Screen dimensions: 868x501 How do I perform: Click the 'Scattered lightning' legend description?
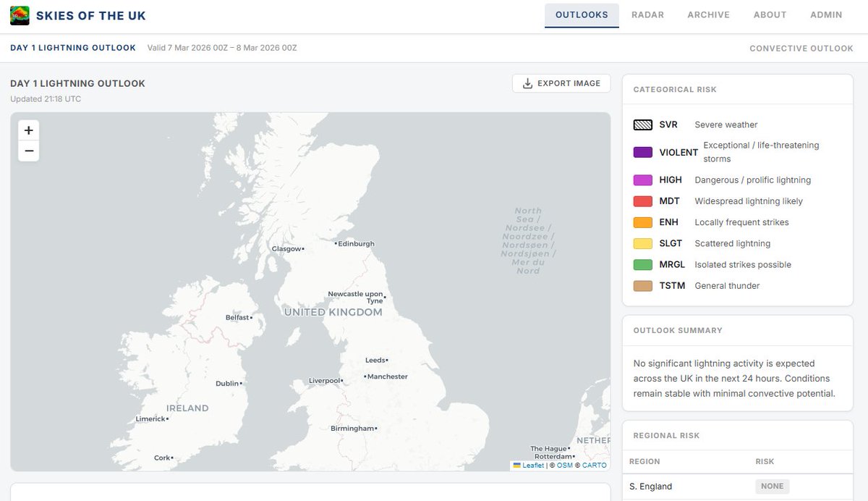733,243
